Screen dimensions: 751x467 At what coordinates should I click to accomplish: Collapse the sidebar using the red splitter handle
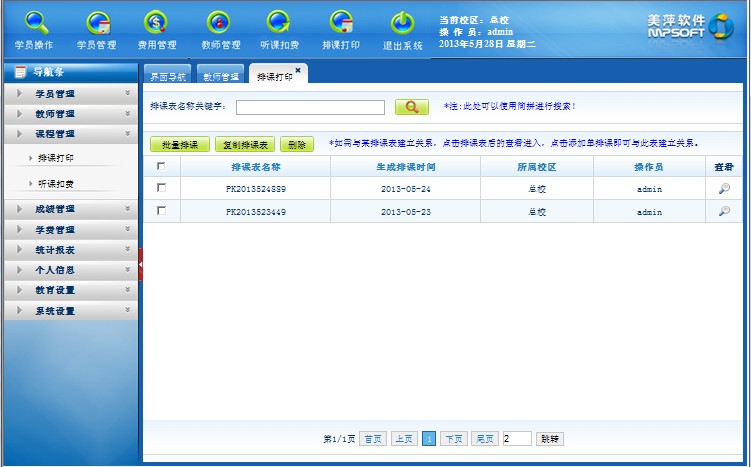click(x=141, y=264)
